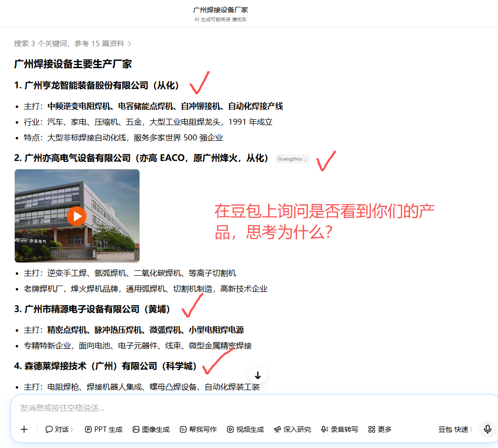Click line 主打：精密点焊机、脉冲热压焊机
Image resolution: width=498 pixels, height=448 pixels.
(x=134, y=330)
